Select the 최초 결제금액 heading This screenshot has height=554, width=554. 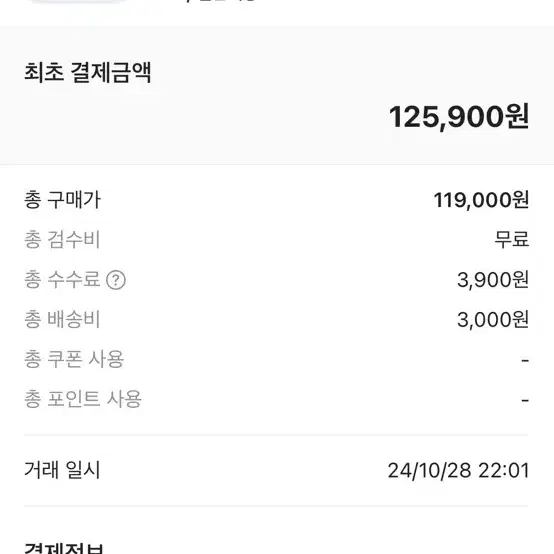(88, 72)
